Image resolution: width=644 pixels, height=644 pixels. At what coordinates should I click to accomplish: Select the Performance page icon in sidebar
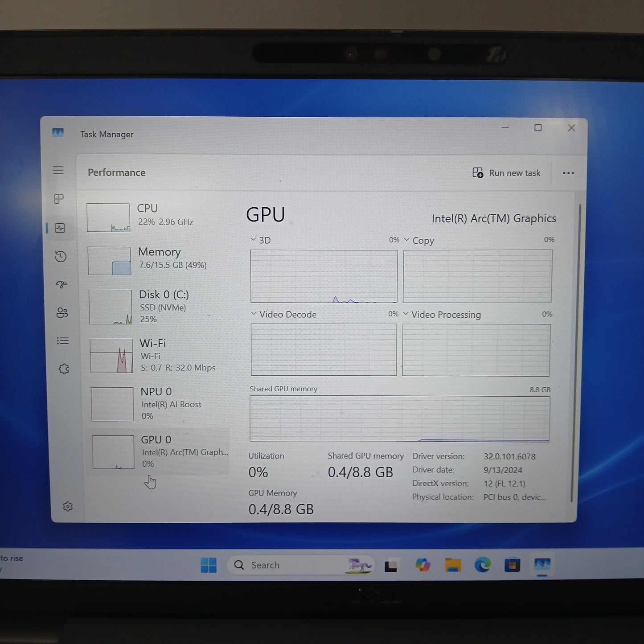click(x=60, y=228)
